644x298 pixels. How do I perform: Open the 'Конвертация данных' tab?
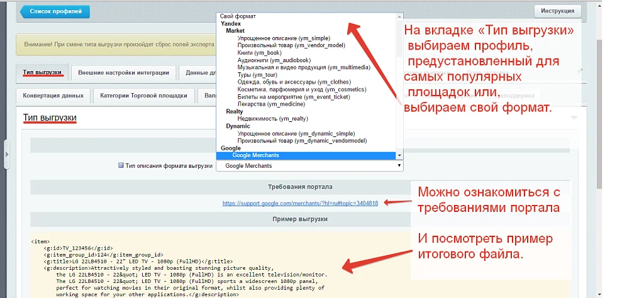click(x=53, y=96)
